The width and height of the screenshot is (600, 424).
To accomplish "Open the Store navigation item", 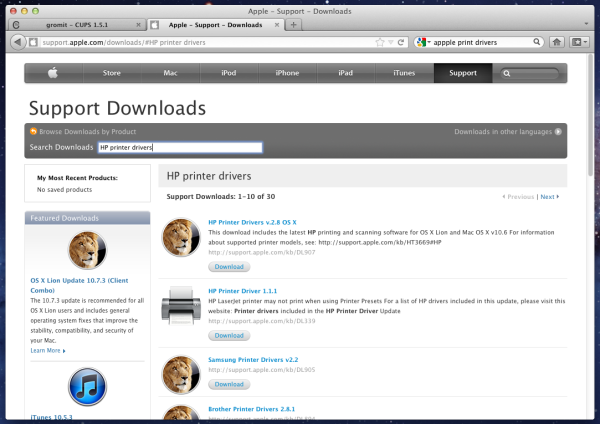I will coord(112,73).
